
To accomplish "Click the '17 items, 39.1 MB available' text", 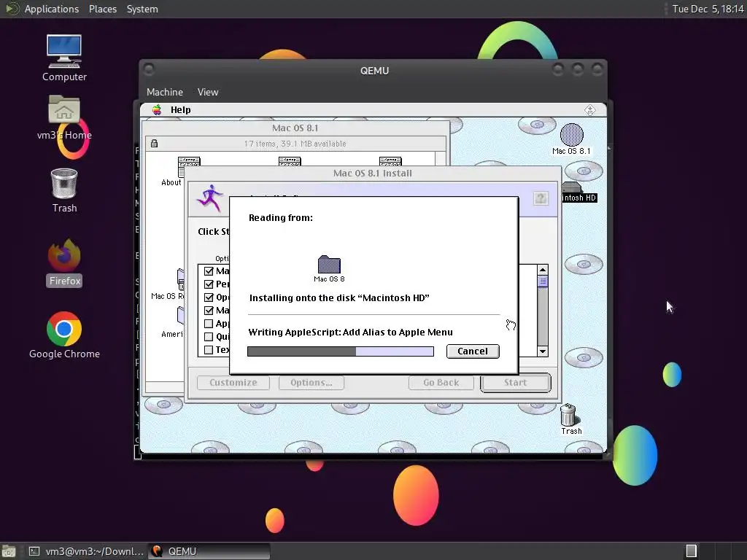I will click(295, 144).
